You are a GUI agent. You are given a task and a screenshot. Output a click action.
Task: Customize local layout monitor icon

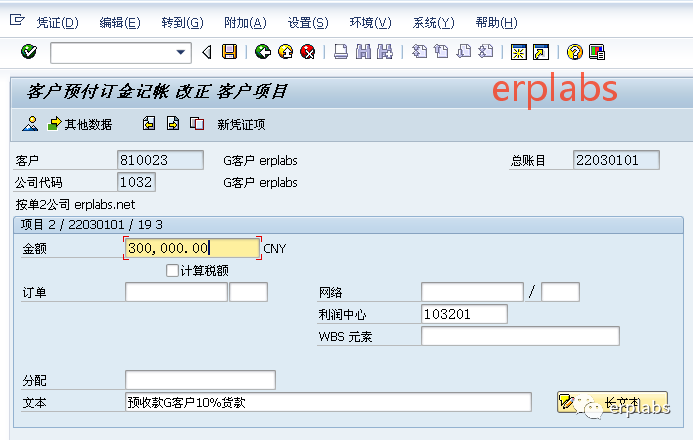click(597, 52)
